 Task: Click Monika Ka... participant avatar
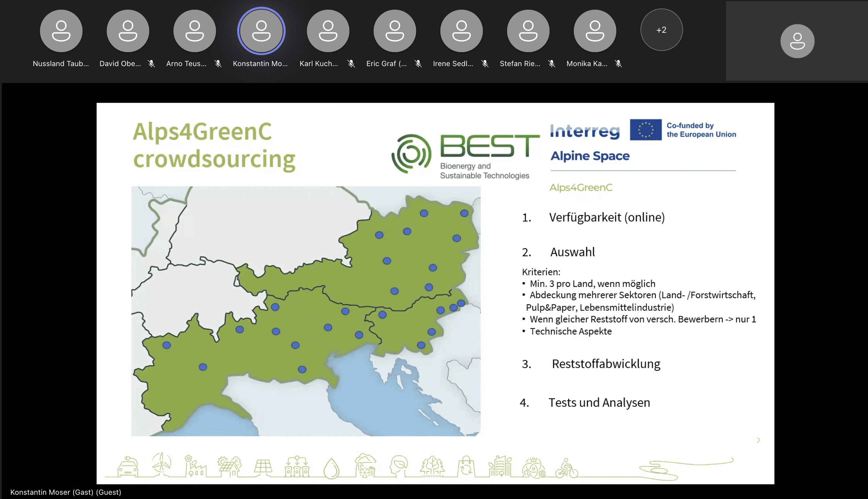[x=595, y=31]
